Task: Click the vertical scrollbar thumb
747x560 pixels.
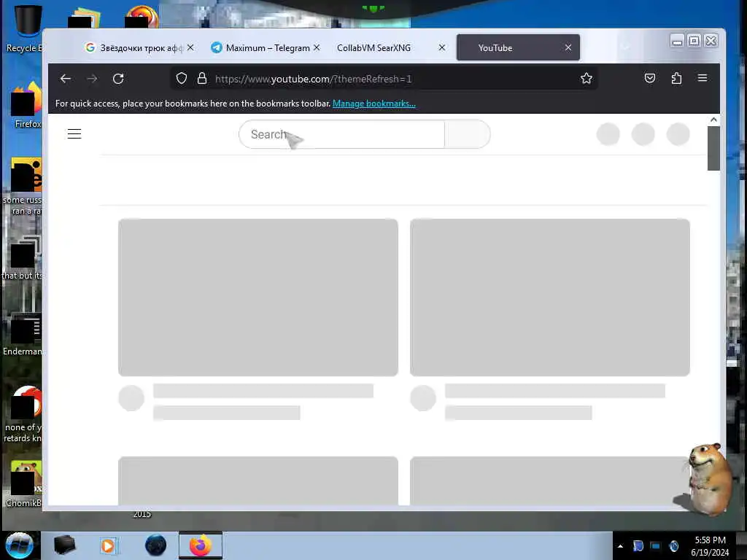Action: [713, 148]
